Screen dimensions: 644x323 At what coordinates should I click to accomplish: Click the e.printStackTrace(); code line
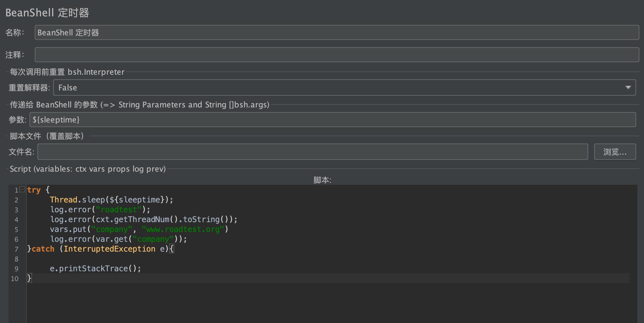pyautogui.click(x=95, y=268)
